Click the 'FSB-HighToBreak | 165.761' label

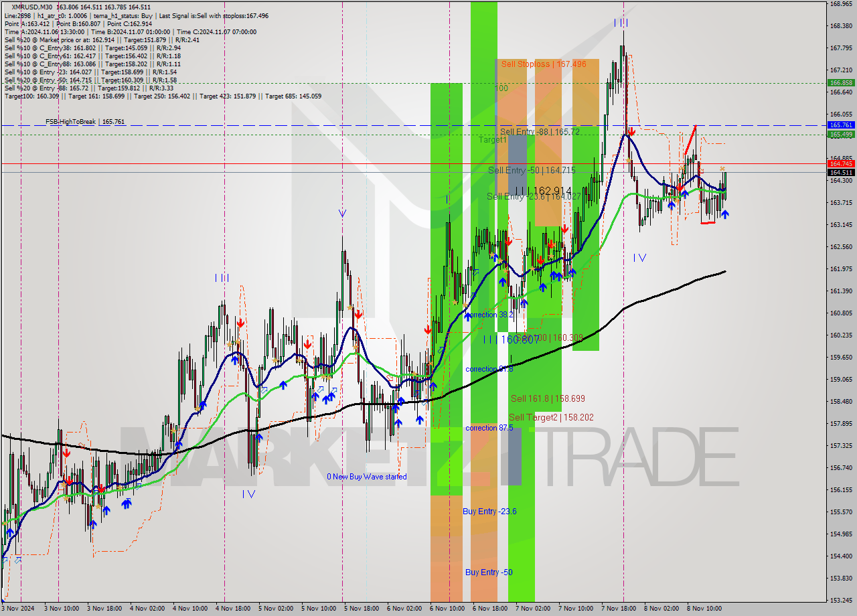pyautogui.click(x=85, y=122)
